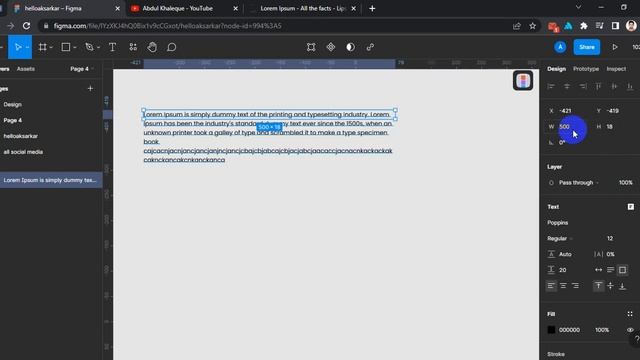The width and height of the screenshot is (640, 360).
Task: Switch to Lorem Ipsum browser tab
Action: click(x=302, y=8)
